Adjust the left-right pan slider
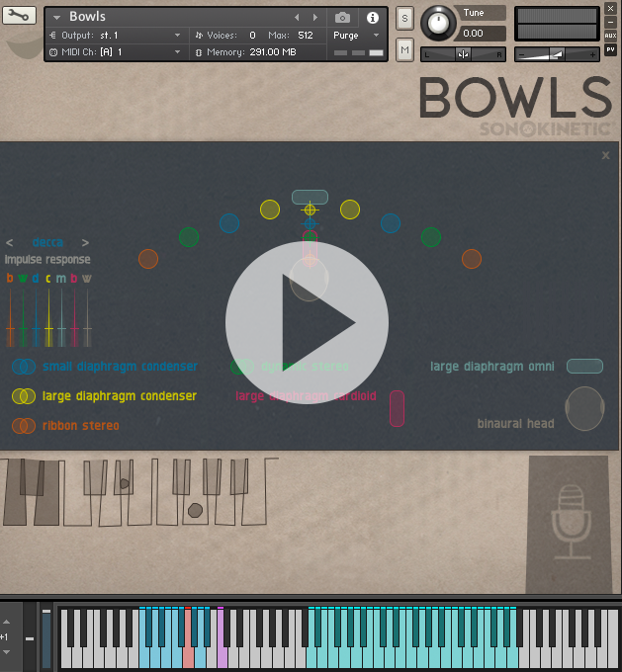This screenshot has width=622, height=672. coord(463,54)
